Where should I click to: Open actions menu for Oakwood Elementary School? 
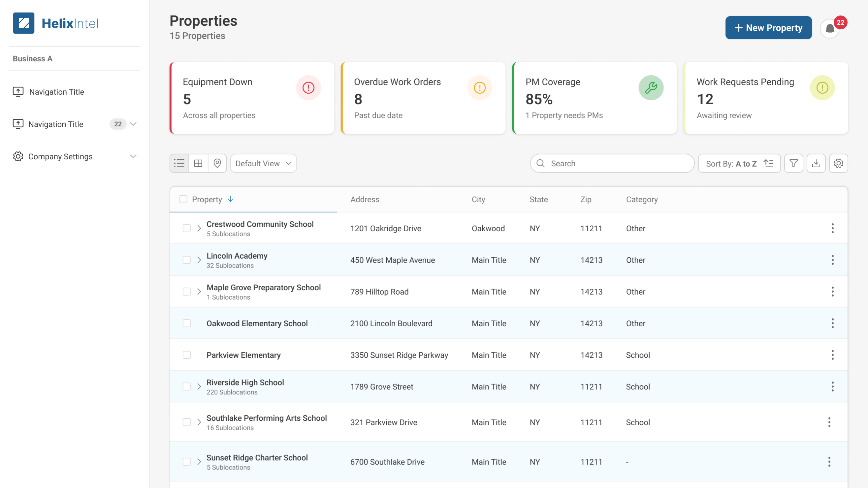tap(832, 323)
